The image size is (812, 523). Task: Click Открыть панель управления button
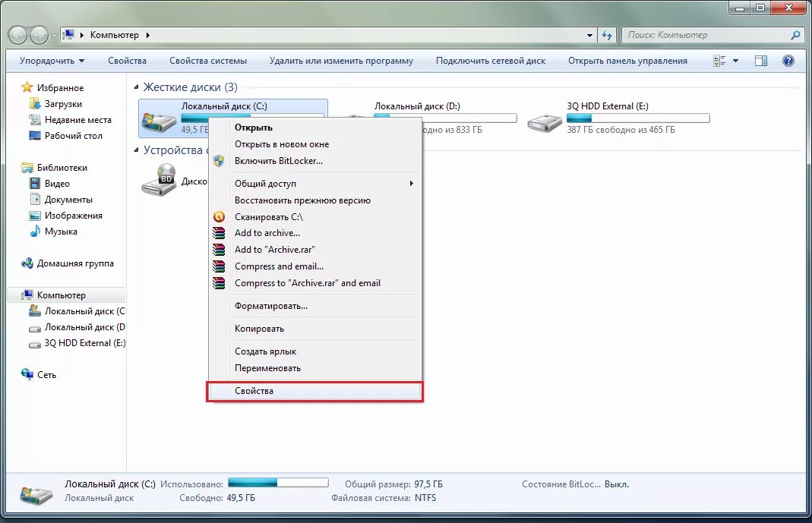[x=627, y=61]
